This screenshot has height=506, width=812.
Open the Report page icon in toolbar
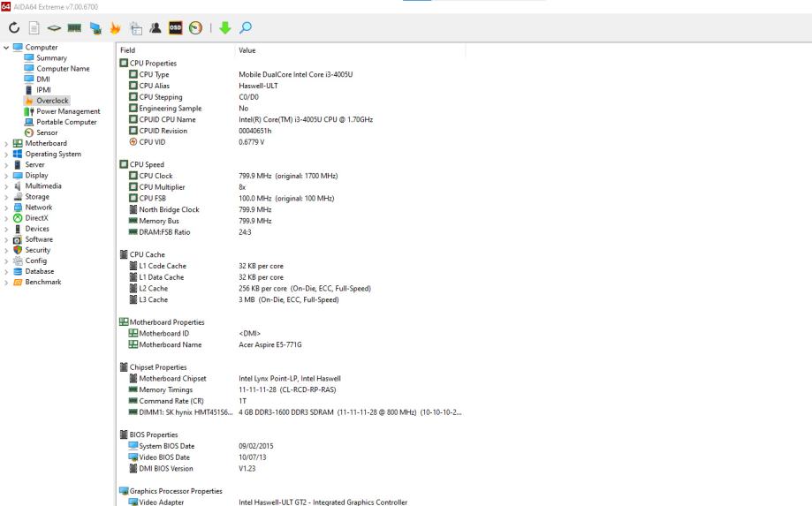(x=34, y=28)
